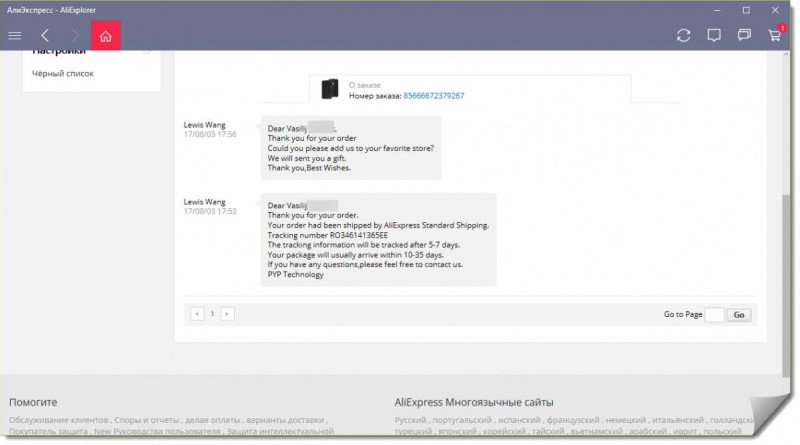
Task: Maximize the AliExplorer window
Action: click(746, 10)
